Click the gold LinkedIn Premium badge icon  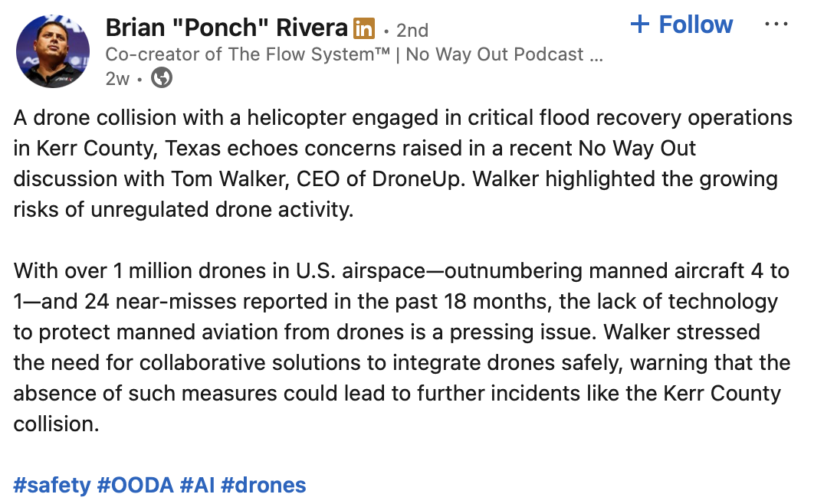tap(364, 28)
